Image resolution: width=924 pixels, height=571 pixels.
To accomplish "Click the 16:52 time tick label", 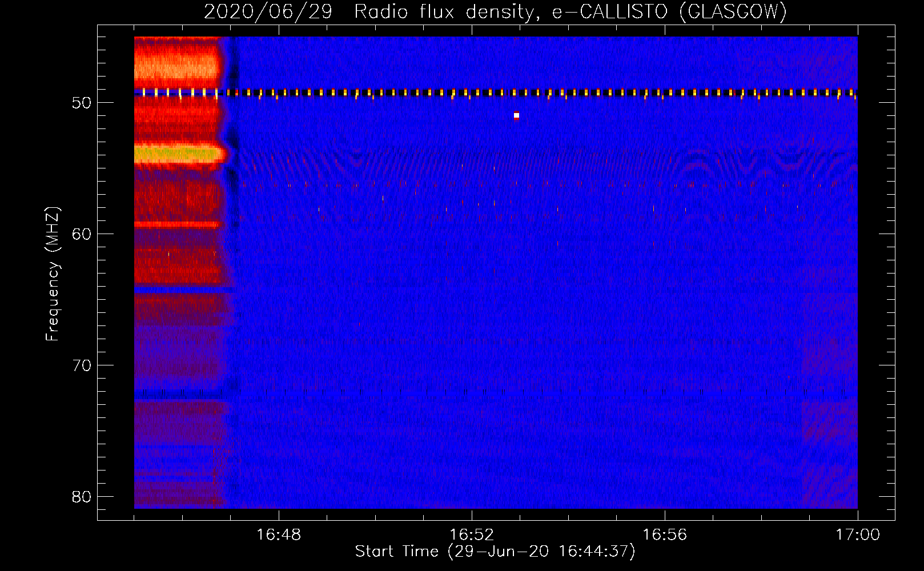I will (472, 535).
